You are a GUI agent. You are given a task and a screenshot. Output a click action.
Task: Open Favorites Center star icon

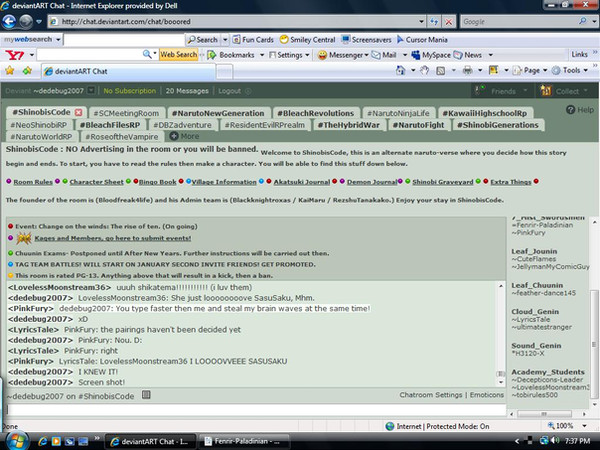10,70
